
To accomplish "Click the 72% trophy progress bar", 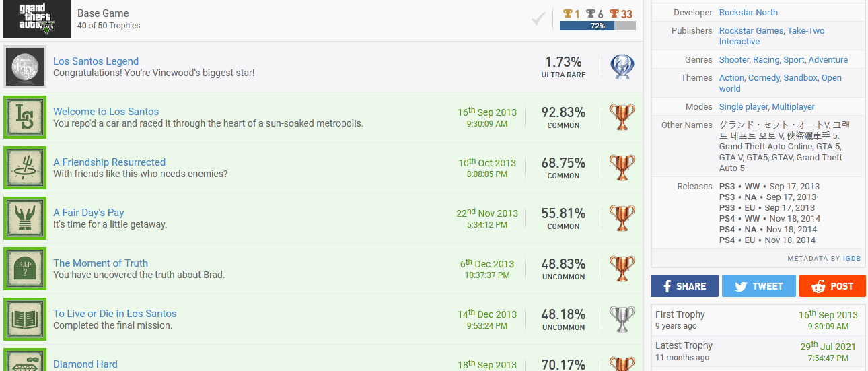I will [598, 26].
